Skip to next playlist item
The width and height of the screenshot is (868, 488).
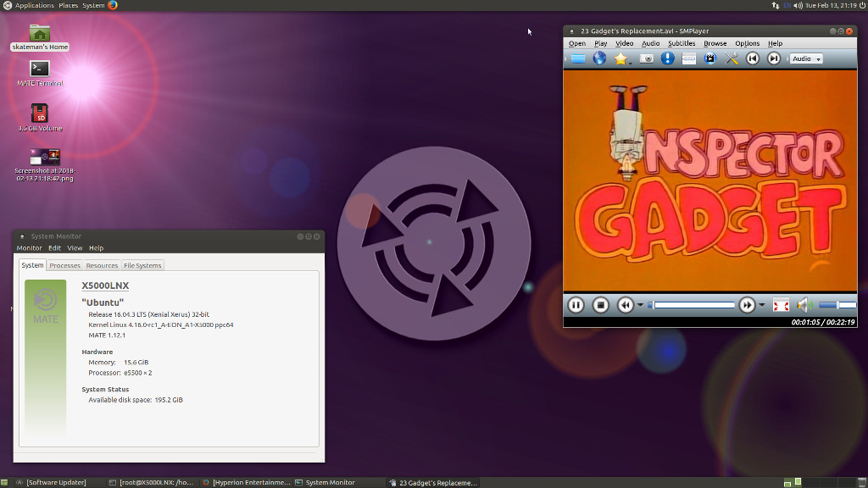(x=774, y=58)
